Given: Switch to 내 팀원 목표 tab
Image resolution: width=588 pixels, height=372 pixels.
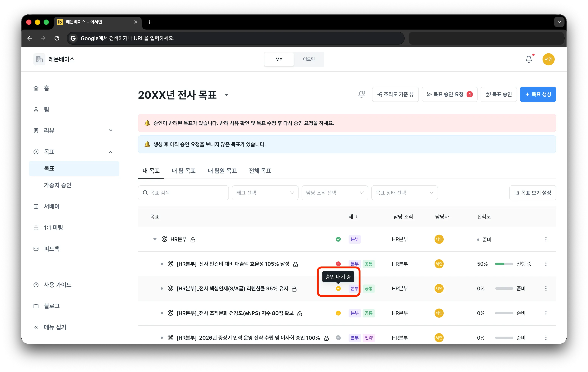Looking at the screenshot, I should 222,171.
